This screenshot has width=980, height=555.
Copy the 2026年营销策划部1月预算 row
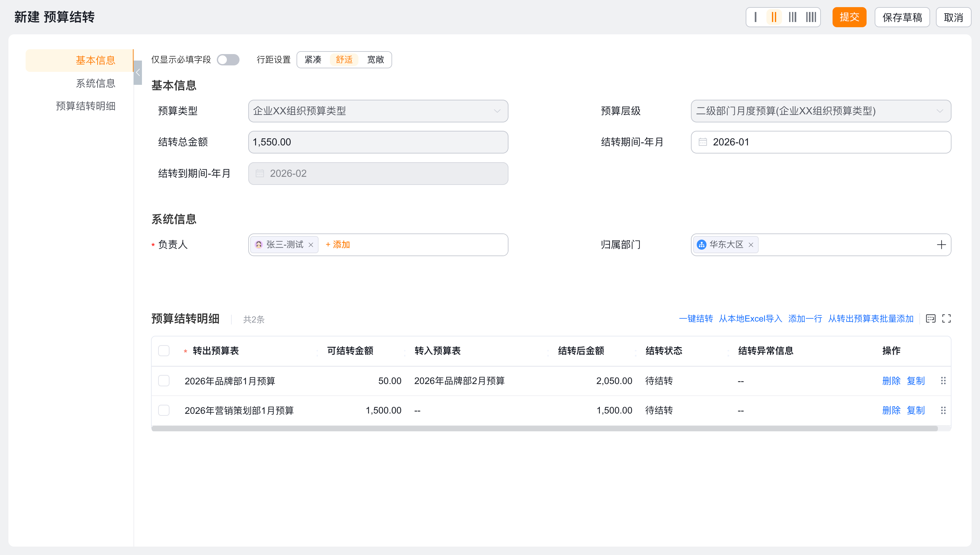(916, 411)
